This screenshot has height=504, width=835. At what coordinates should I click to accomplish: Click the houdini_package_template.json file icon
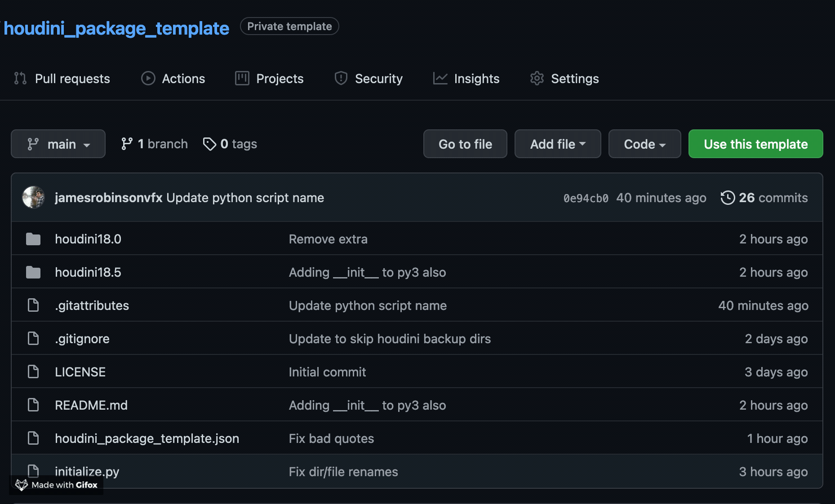[33, 438]
